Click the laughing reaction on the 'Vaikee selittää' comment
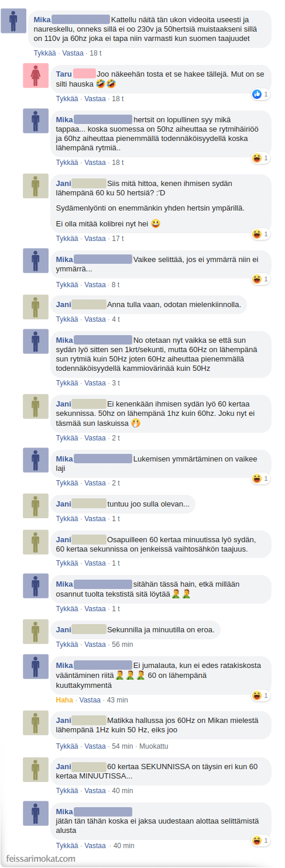Viewport: 285px width, 868px height. tap(256, 280)
